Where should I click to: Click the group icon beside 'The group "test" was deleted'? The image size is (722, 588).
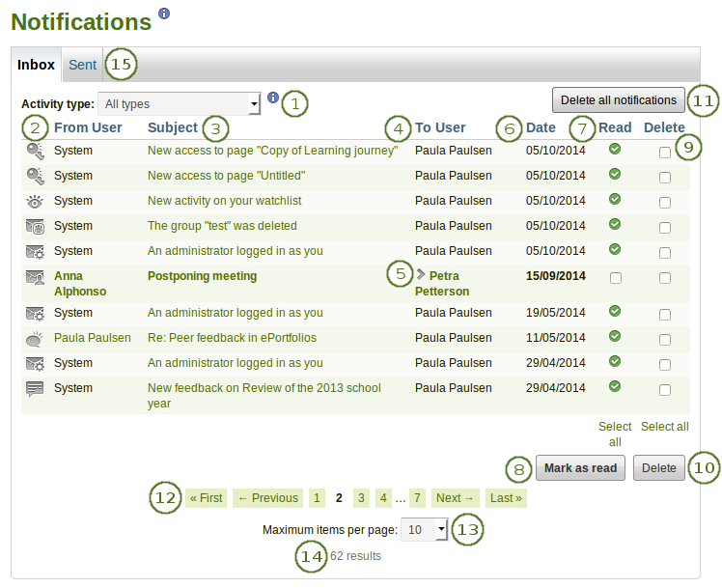click(x=35, y=226)
